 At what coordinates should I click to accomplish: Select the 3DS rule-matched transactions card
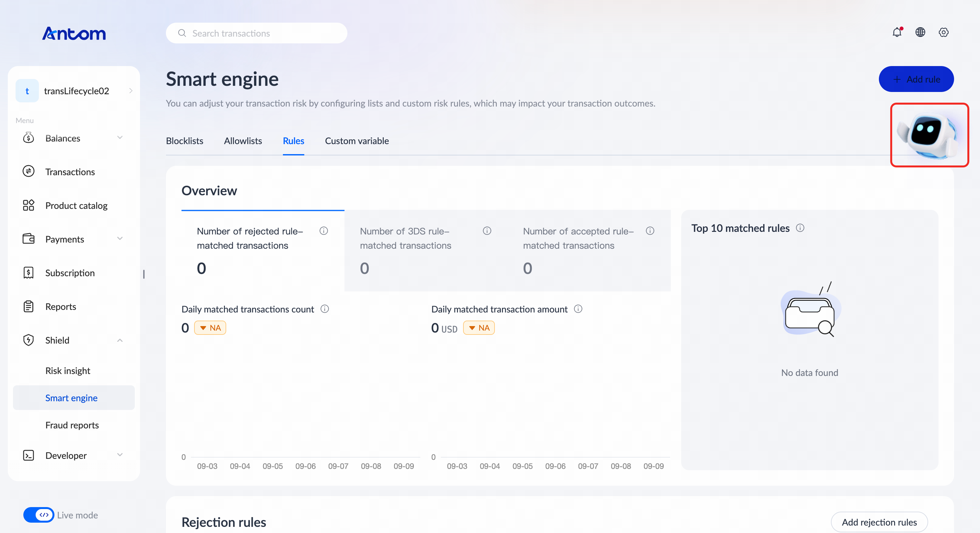coord(426,251)
